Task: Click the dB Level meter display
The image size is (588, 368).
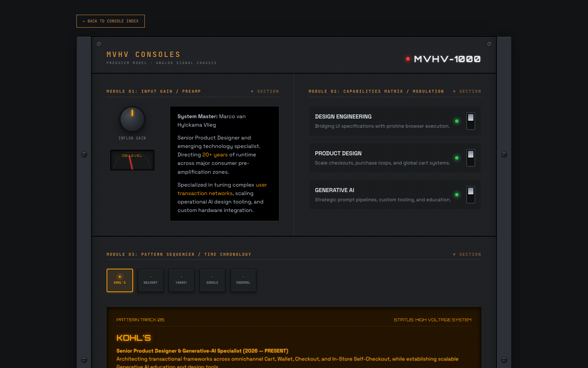Action: tap(132, 160)
